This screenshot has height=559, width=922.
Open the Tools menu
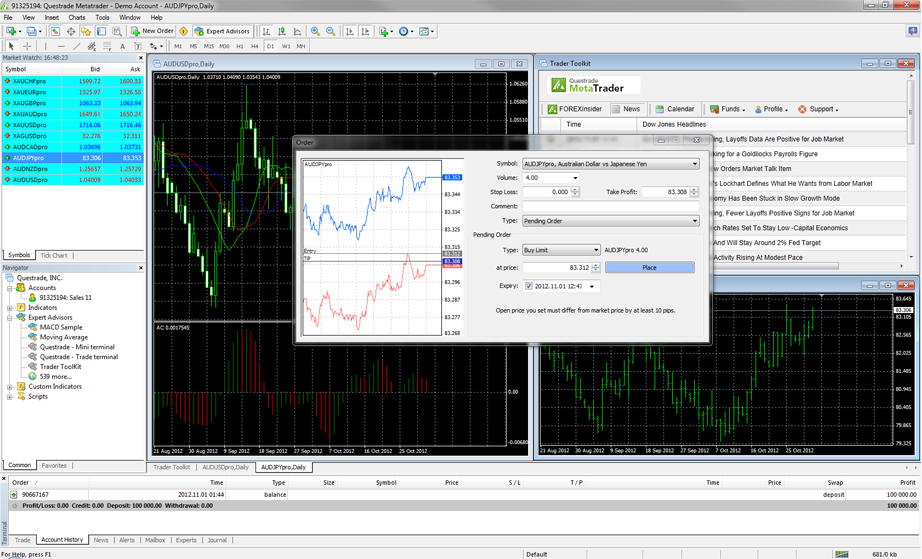pyautogui.click(x=102, y=18)
